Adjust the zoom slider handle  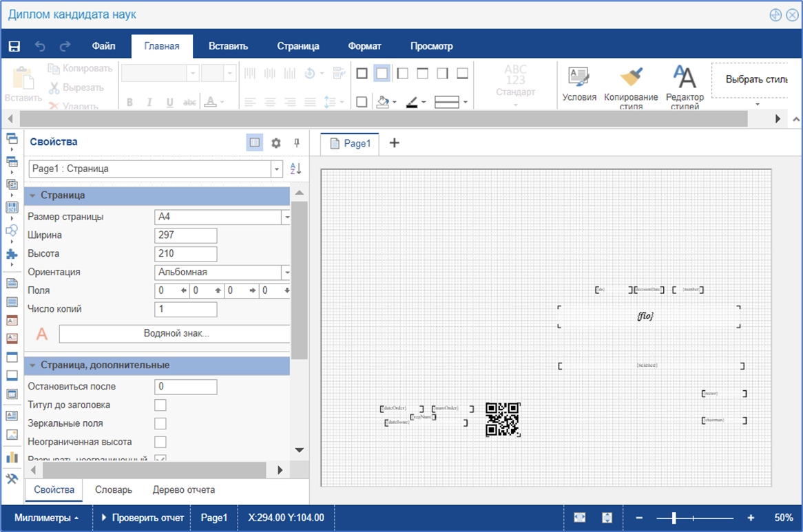pyautogui.click(x=674, y=518)
